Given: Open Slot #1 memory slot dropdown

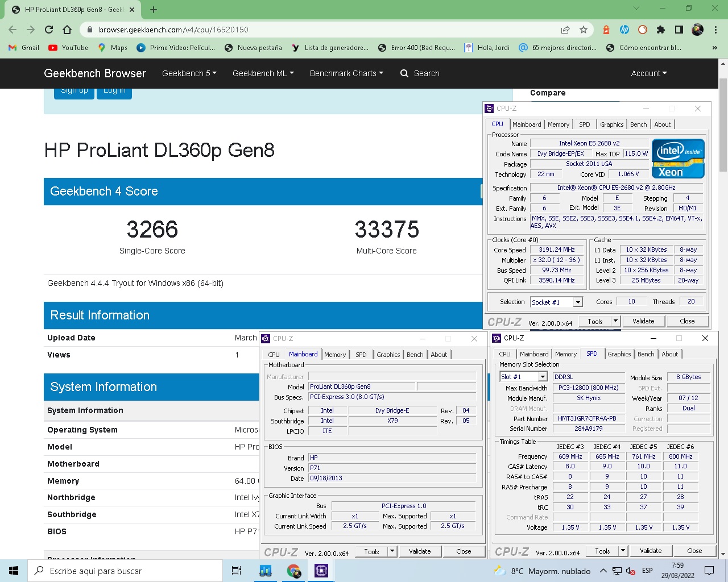Looking at the screenshot, I should (543, 377).
